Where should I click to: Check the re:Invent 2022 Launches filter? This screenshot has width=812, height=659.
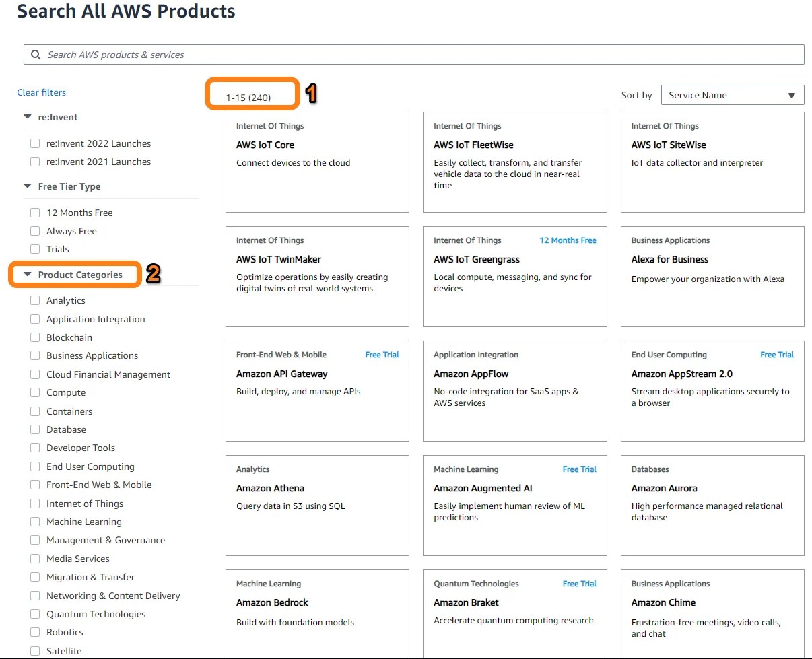click(35, 143)
